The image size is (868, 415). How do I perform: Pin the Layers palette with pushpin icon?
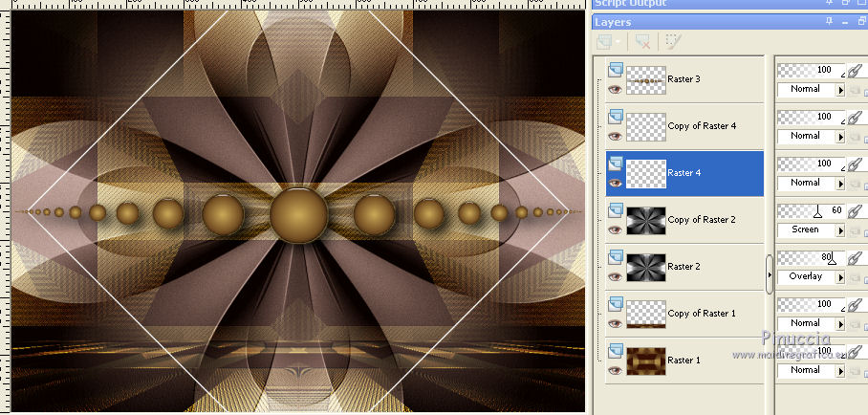click(829, 22)
